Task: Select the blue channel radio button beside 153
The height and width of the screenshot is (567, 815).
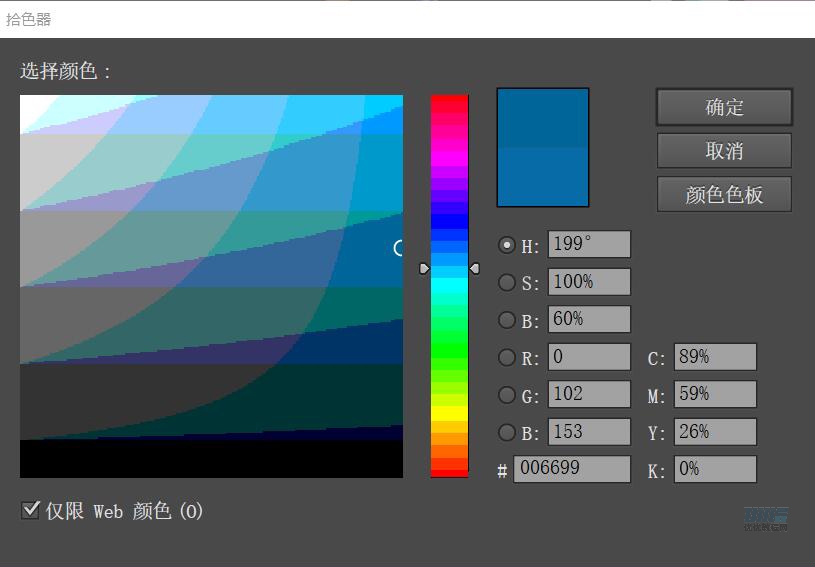Action: (507, 433)
